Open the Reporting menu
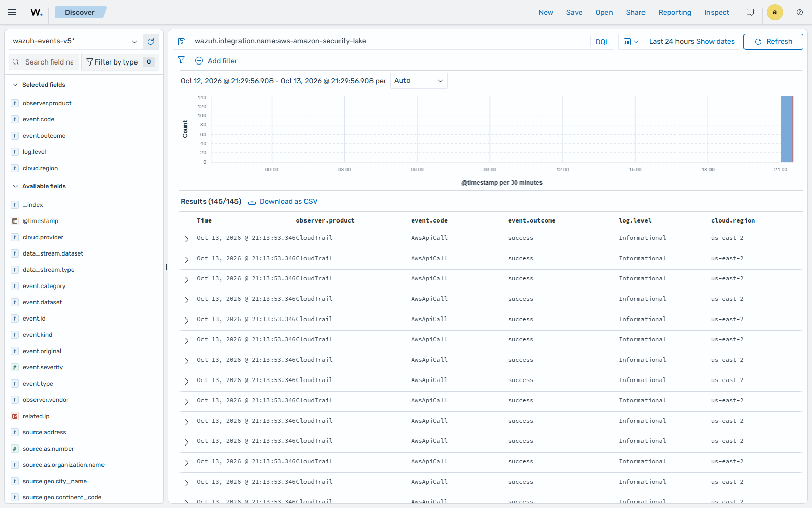 click(674, 12)
